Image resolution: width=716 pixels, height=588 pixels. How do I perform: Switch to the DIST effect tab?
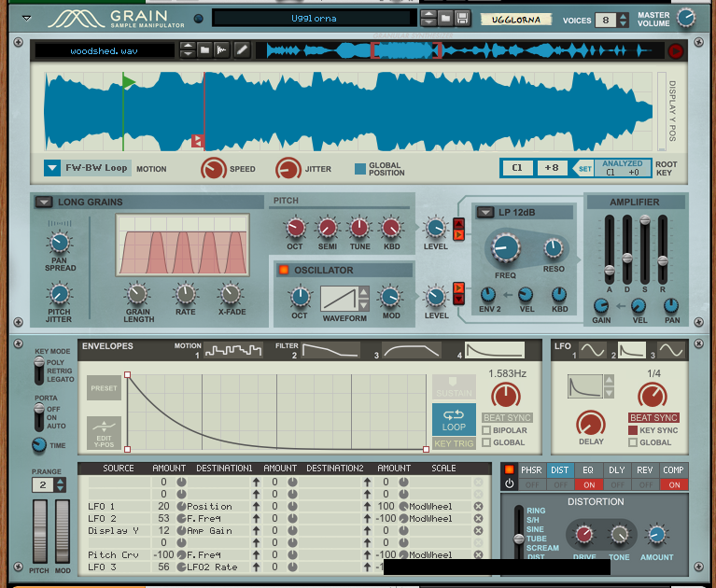(559, 470)
